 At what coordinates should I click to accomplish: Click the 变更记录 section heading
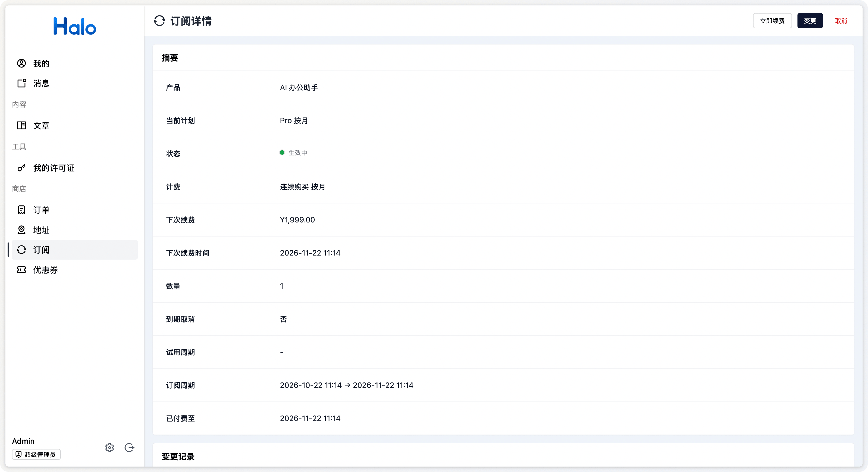[178, 457]
